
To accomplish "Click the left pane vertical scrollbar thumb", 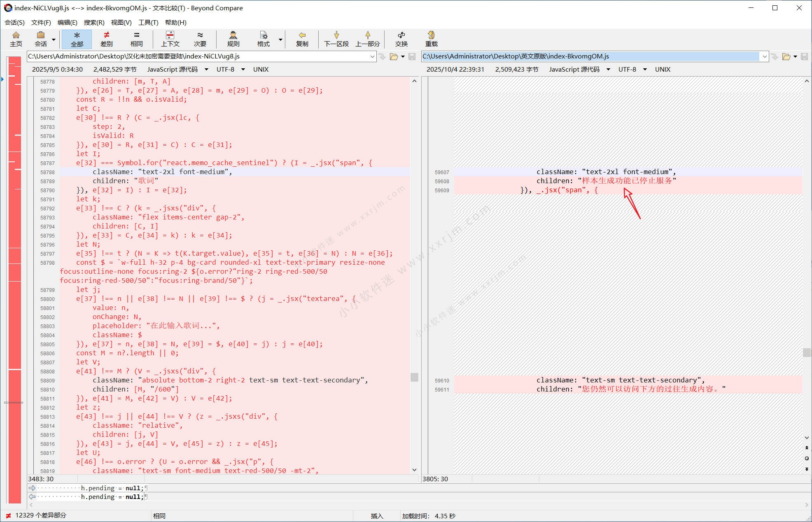I will point(414,377).
